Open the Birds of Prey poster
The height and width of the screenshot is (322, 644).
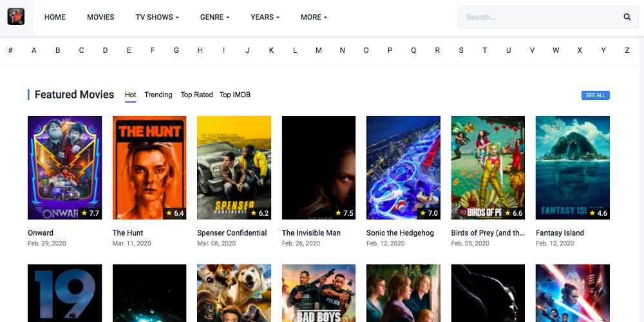coord(488,167)
